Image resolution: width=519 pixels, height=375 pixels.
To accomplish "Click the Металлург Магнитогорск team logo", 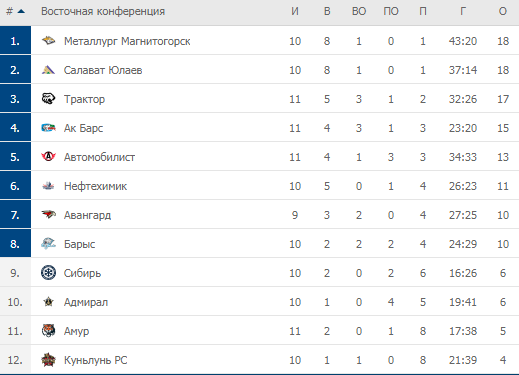I will coord(48,41).
